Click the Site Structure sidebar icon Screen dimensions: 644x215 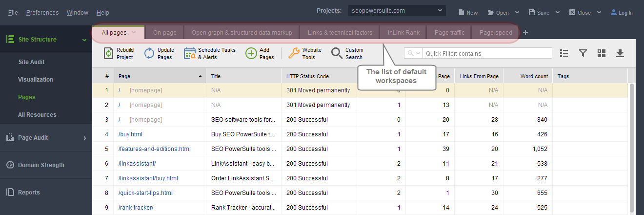tap(10, 39)
